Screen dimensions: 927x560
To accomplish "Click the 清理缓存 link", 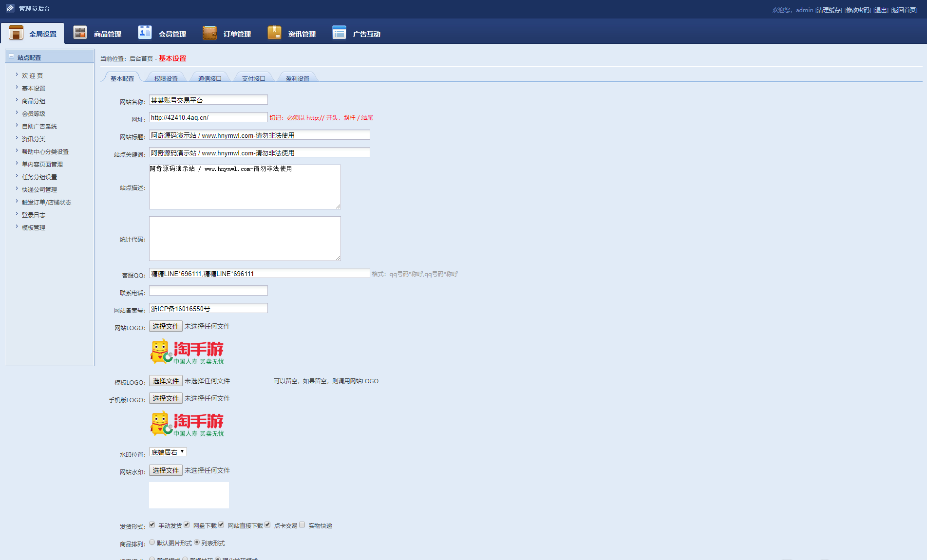I will (829, 10).
